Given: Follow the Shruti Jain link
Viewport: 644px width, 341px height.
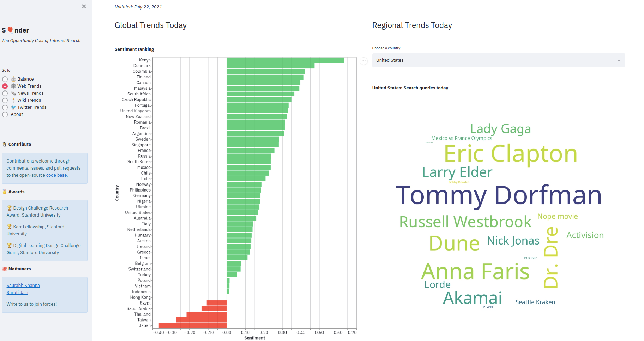Looking at the screenshot, I should 17,293.
